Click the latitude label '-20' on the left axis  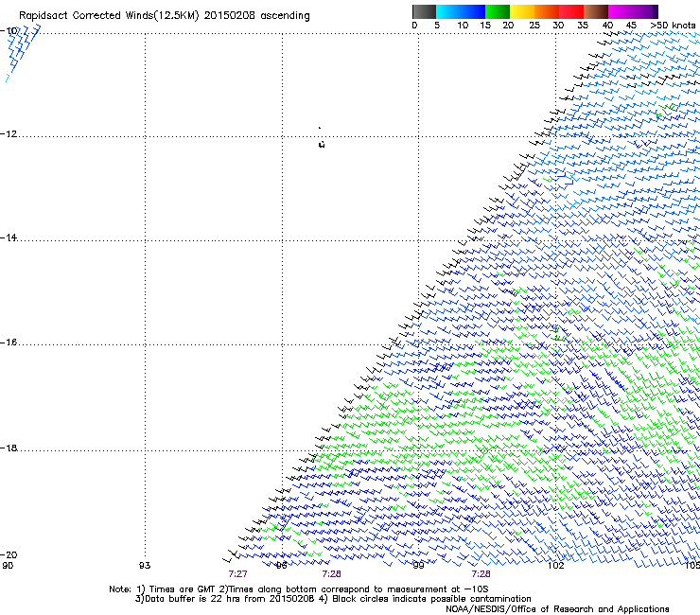point(9,554)
